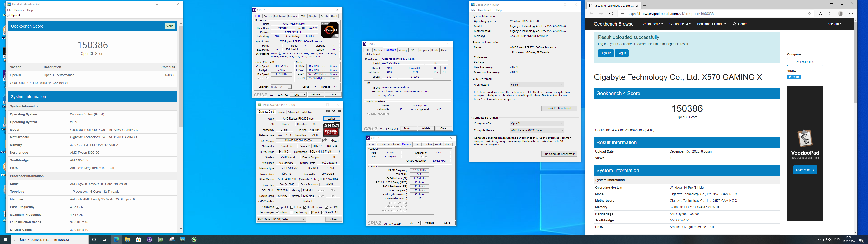Open Caches tab in CPU-Z CPU window
The height and width of the screenshot is (244, 868).
point(268,16)
